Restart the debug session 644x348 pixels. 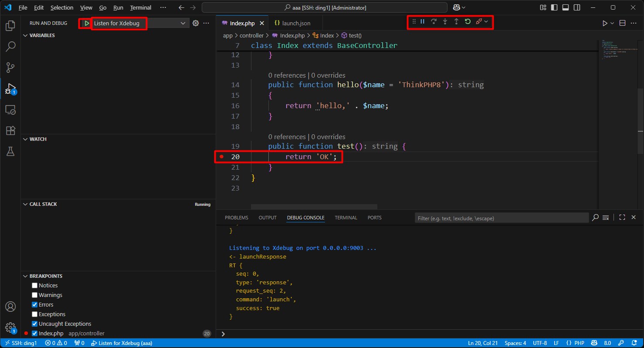(x=468, y=21)
